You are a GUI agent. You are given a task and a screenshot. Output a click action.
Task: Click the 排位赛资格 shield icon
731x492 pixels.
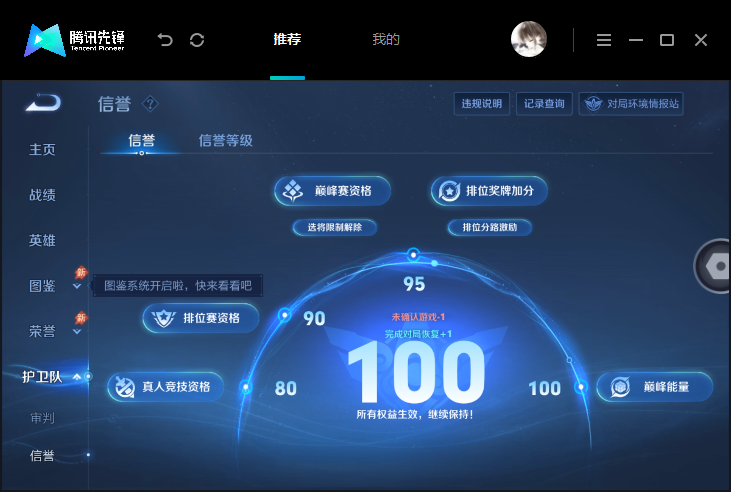click(163, 318)
